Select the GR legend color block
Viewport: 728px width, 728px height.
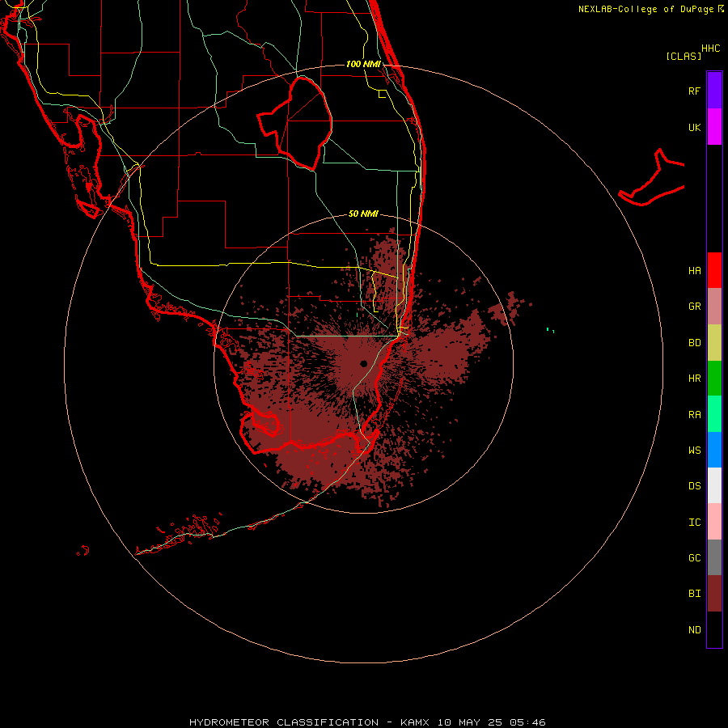[714, 306]
